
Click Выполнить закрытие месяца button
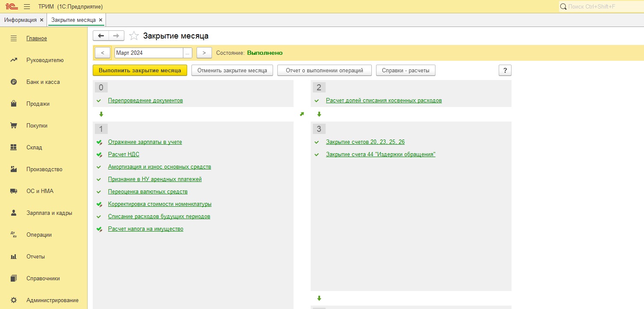click(140, 71)
